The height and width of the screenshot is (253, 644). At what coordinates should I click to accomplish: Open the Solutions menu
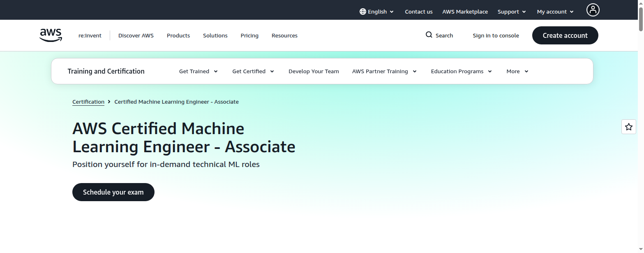tap(215, 35)
